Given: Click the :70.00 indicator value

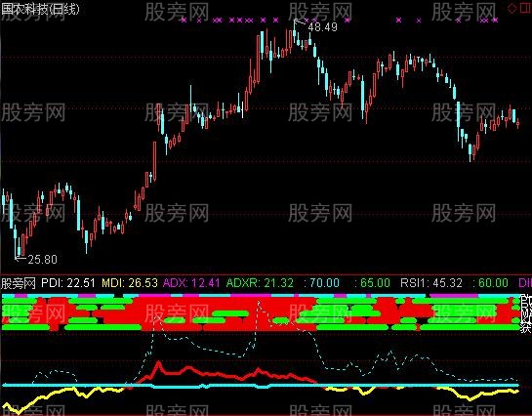Looking at the screenshot, I should coord(321,282).
